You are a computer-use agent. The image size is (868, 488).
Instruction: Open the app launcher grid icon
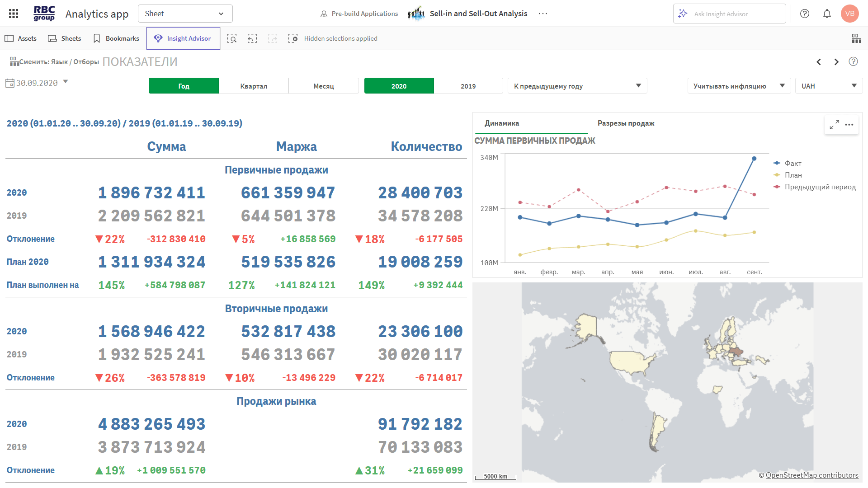coord(14,14)
